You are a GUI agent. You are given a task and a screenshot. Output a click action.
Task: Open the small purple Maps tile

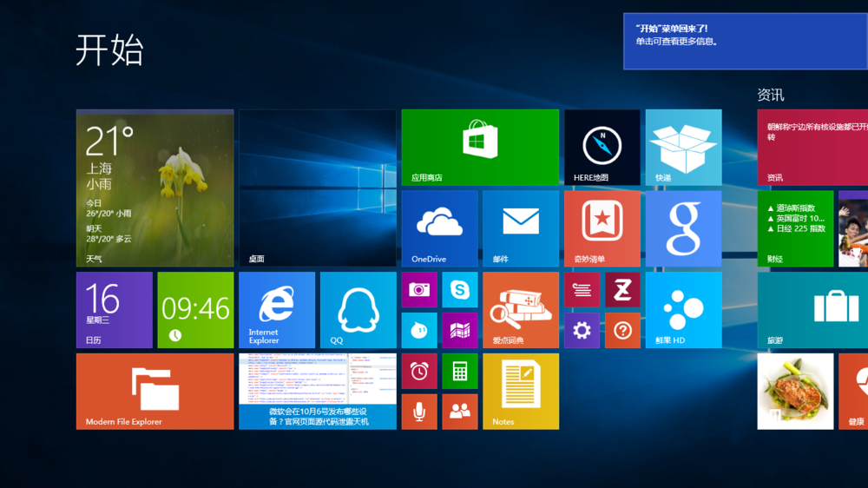coord(460,331)
